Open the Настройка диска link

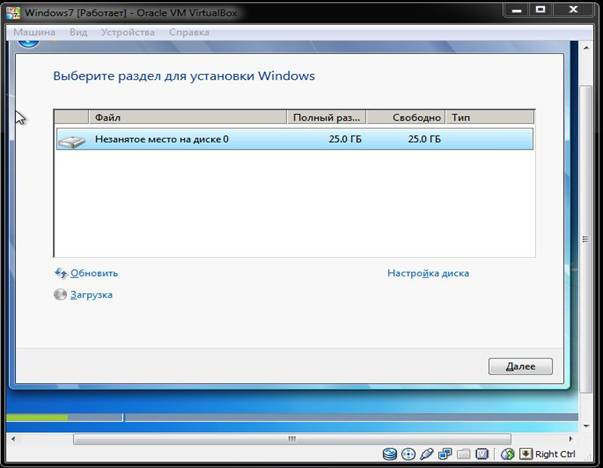[x=428, y=273]
